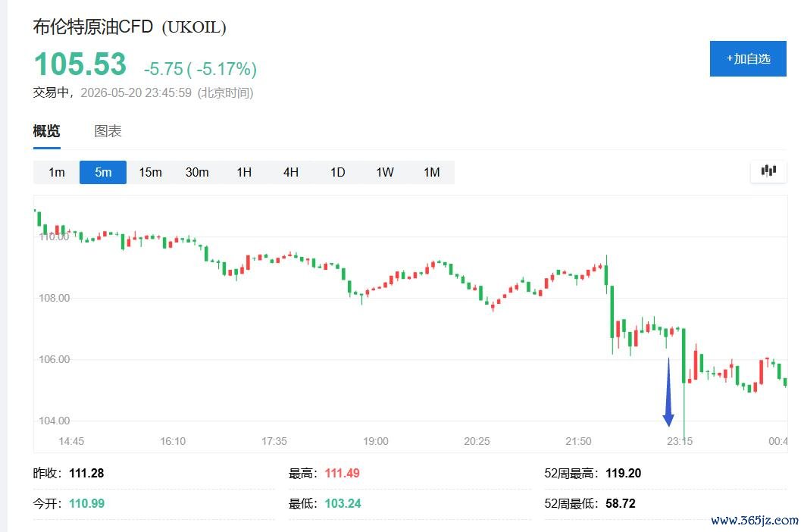Viewport: 804px width, 532px height.
Task: Click the blue arrow marker on chart
Action: pyautogui.click(x=668, y=393)
